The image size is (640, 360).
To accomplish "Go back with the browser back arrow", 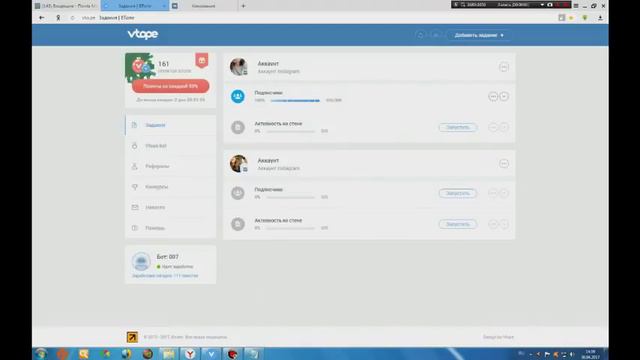I will pos(41,18).
